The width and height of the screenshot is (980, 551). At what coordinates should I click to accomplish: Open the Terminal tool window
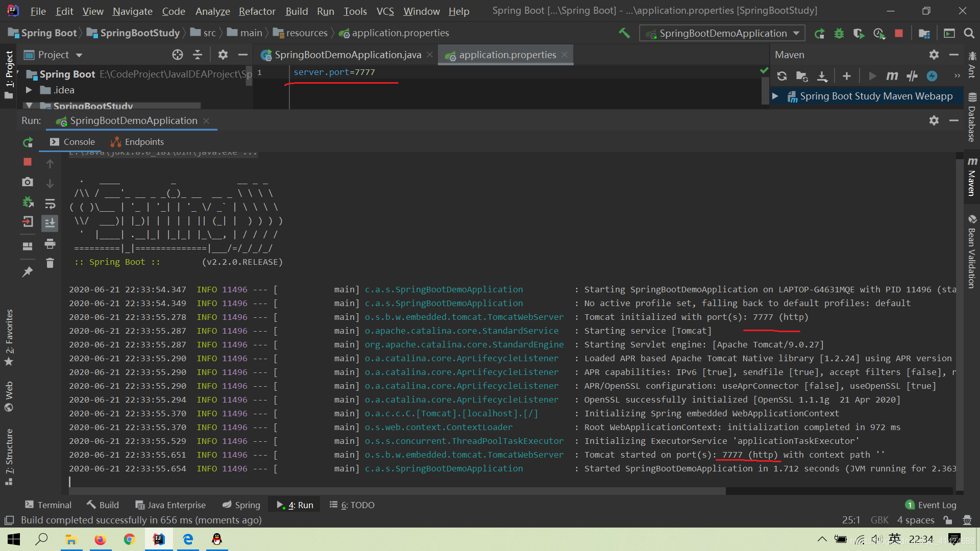point(48,505)
